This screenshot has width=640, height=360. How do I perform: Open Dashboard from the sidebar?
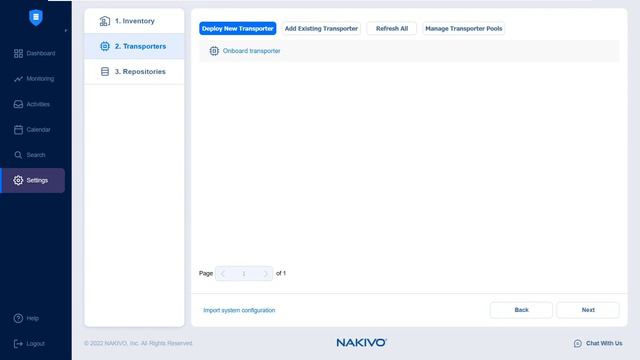pyautogui.click(x=34, y=53)
